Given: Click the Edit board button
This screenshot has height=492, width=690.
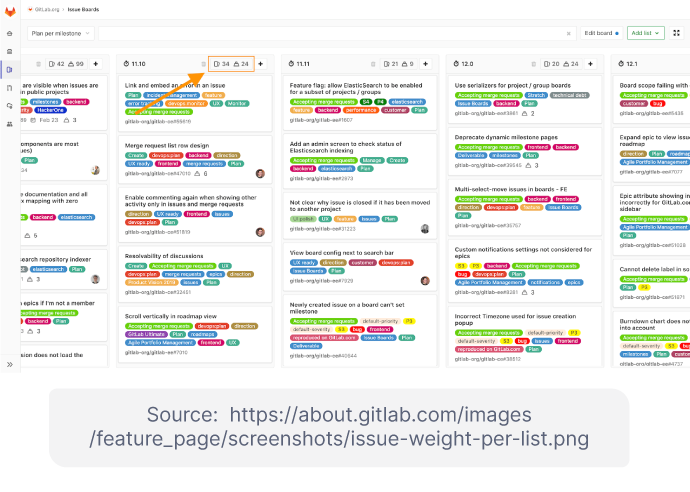Looking at the screenshot, I should (x=602, y=33).
